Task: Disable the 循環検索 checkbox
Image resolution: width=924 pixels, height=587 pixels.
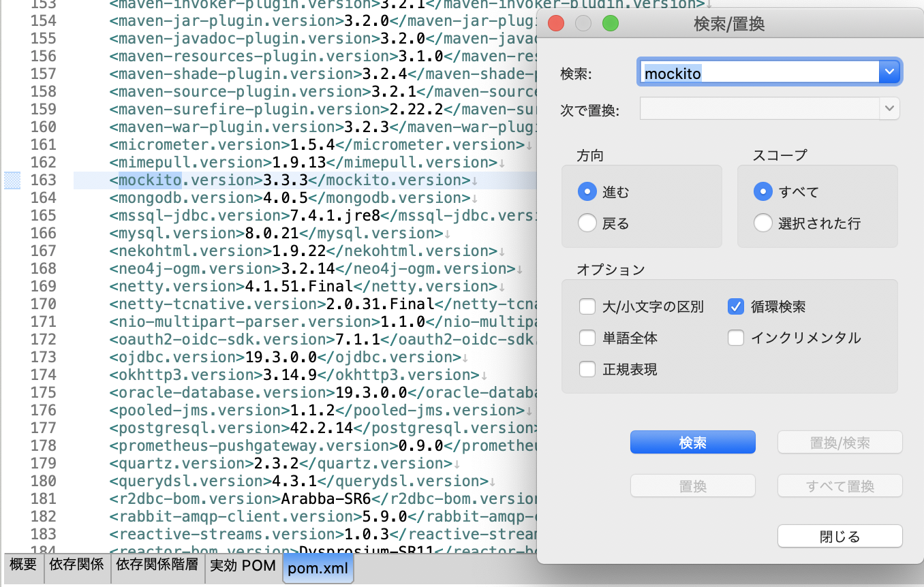Action: [736, 306]
